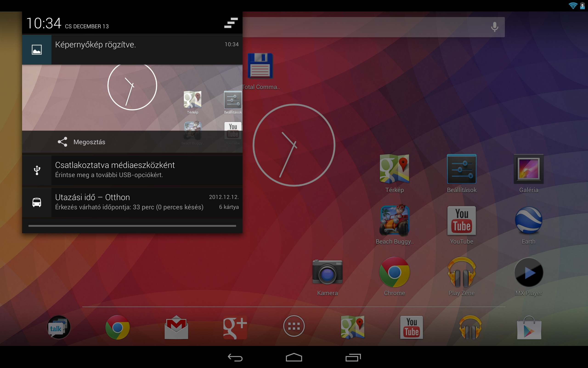The width and height of the screenshot is (588, 368).
Task: Tap the Google search bar field
Action: (x=373, y=27)
